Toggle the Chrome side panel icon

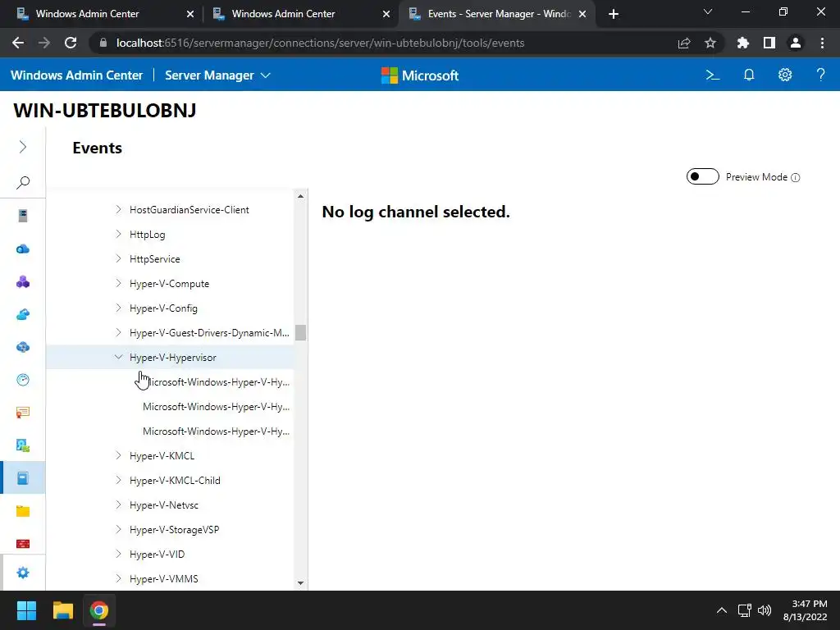click(x=769, y=43)
